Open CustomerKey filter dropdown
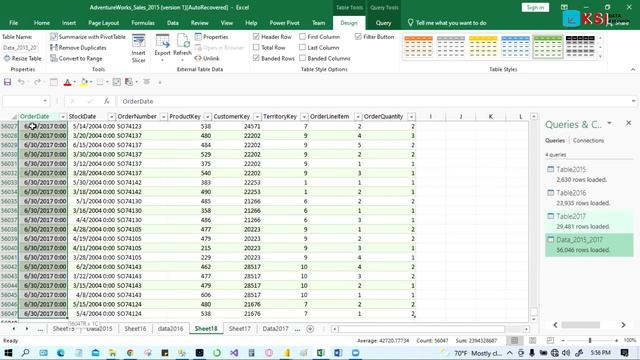The height and width of the screenshot is (360, 640). tap(257, 117)
